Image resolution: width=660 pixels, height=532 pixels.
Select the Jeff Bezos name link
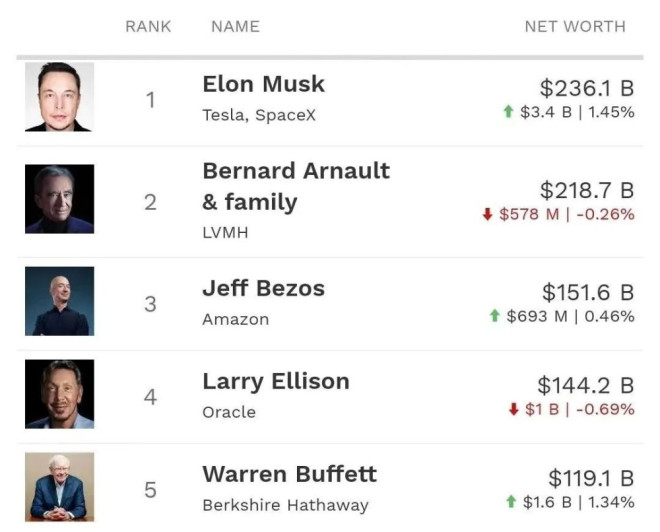tap(263, 288)
